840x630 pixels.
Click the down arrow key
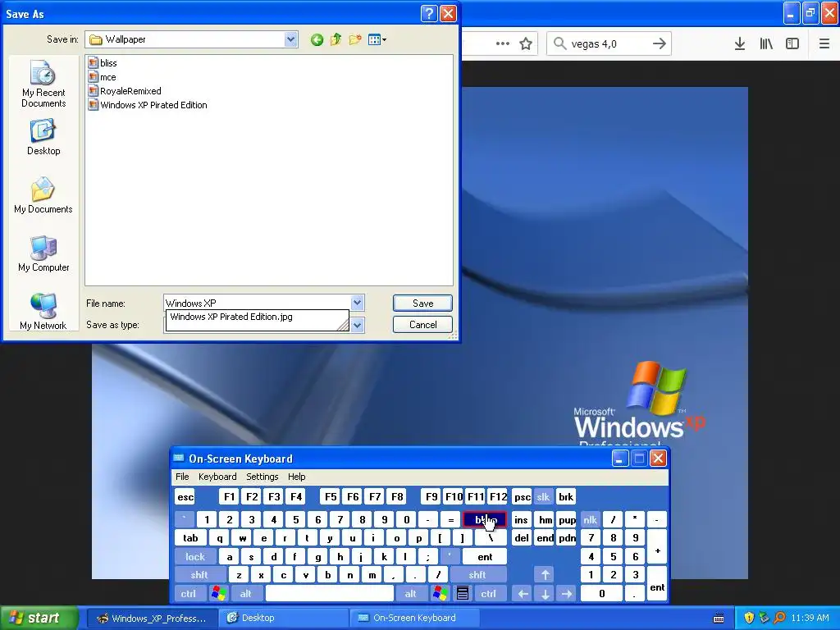545,594
